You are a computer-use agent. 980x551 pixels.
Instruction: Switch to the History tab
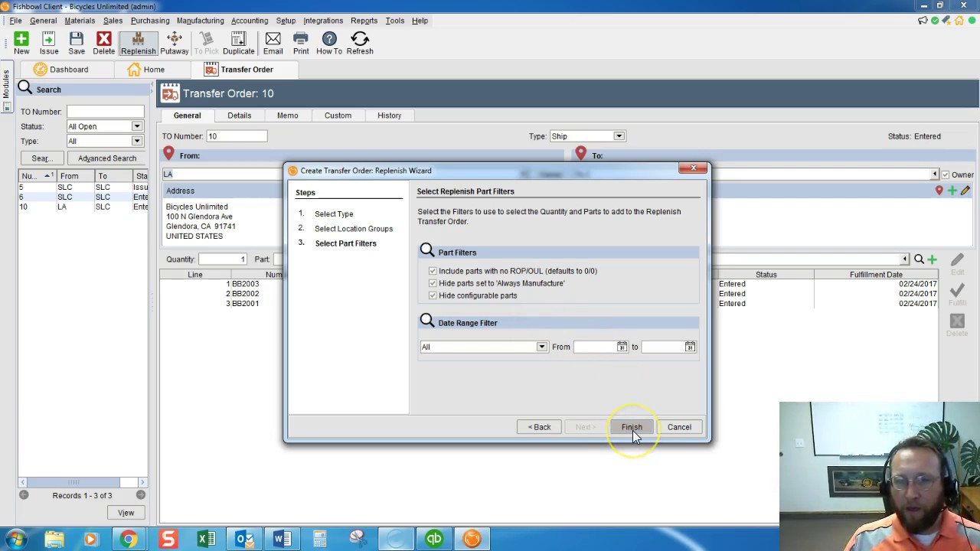tap(389, 116)
